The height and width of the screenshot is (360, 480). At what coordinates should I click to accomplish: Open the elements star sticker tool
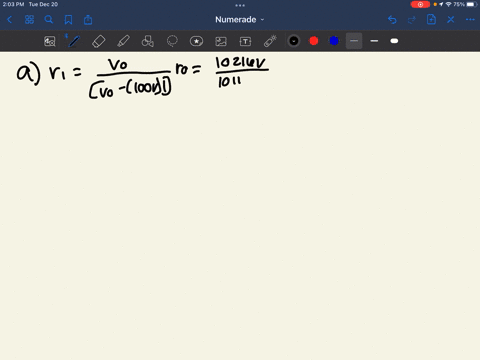(x=196, y=41)
